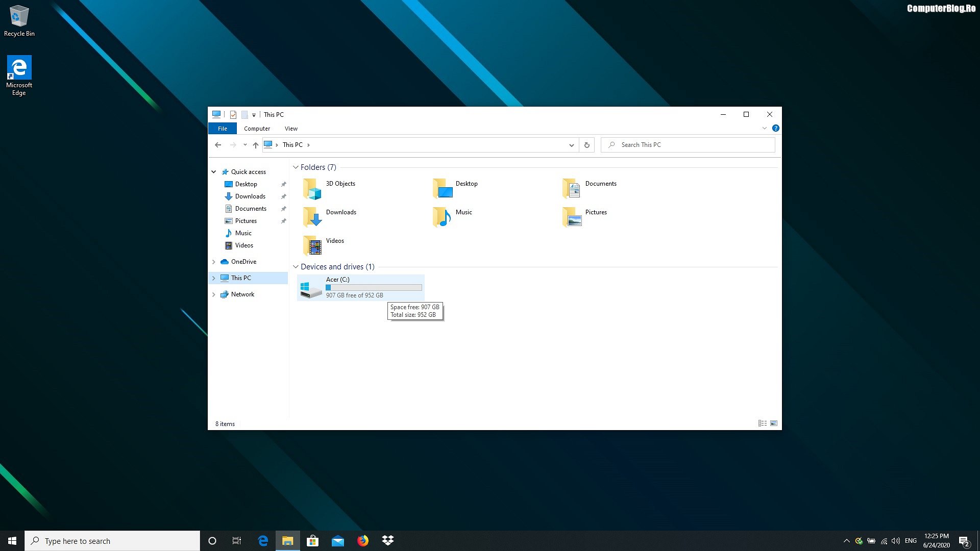Open the View ribbon tab
Screen dimensions: 980x551
point(291,129)
